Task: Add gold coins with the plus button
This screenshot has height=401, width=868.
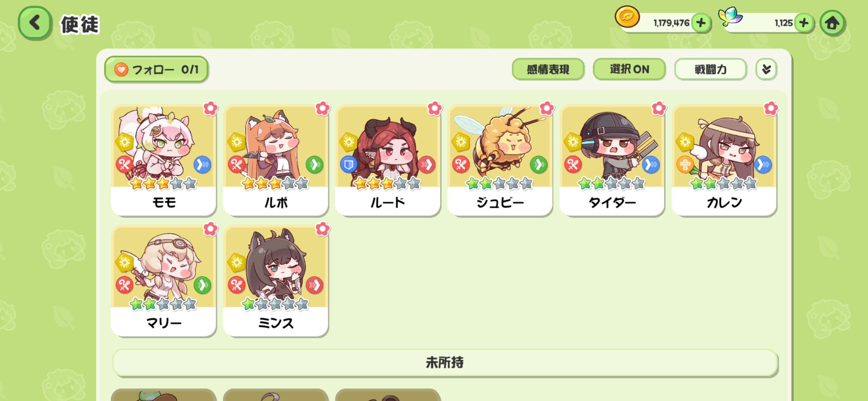Action: 701,23
